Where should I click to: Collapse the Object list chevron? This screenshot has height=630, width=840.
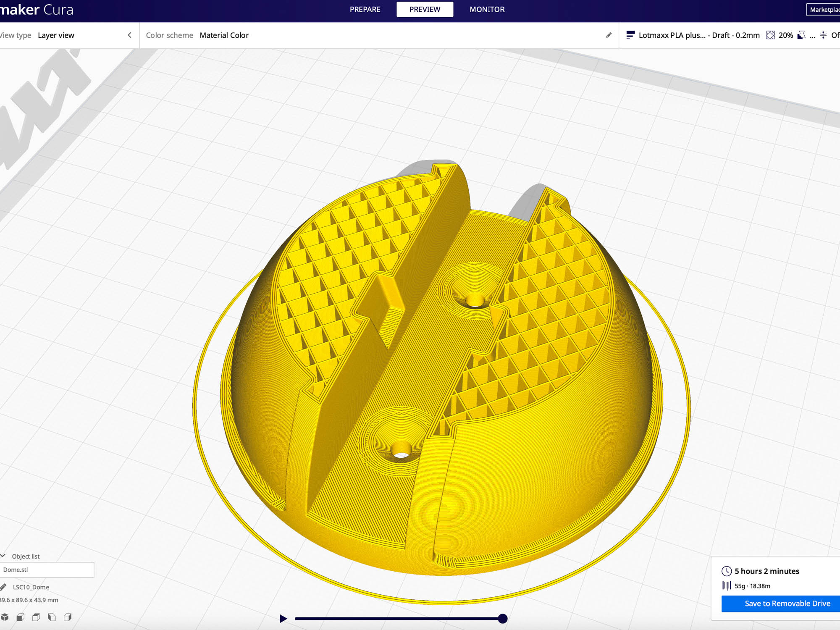click(x=3, y=556)
